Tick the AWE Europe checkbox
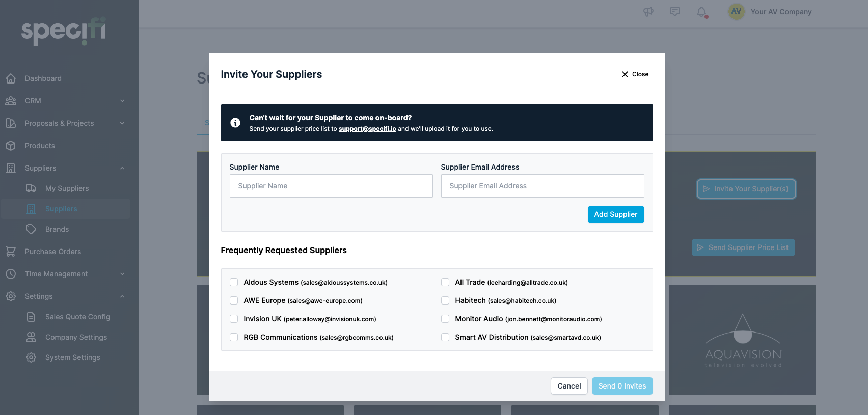 [234, 300]
